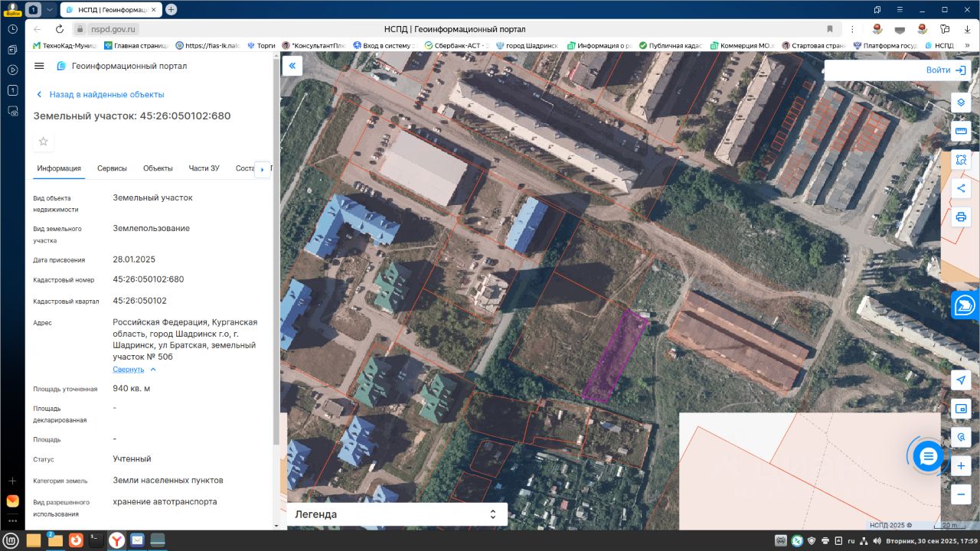Click the highlighted purple land plot on map
The height and width of the screenshot is (551, 980).
pyautogui.click(x=614, y=357)
